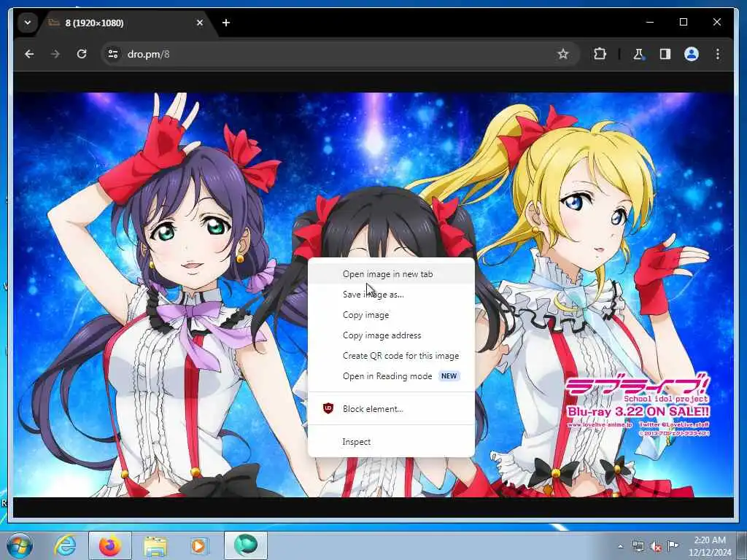Open Firefox from the taskbar
This screenshot has height=560, width=747.
click(x=109, y=545)
